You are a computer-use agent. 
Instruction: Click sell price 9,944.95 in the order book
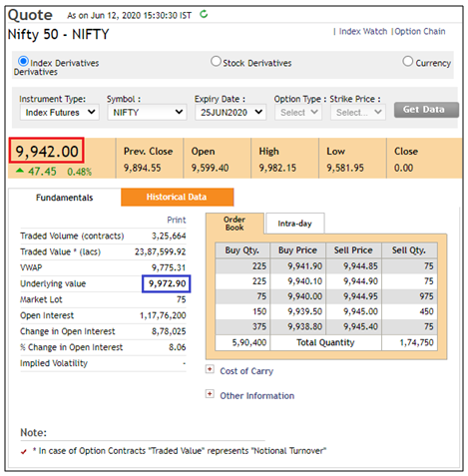[360, 296]
